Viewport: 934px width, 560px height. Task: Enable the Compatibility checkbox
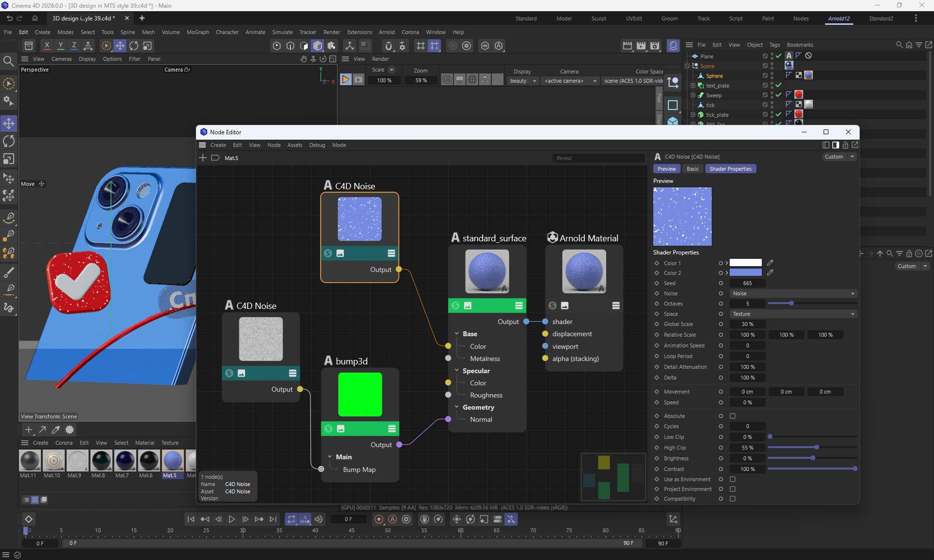point(733,499)
